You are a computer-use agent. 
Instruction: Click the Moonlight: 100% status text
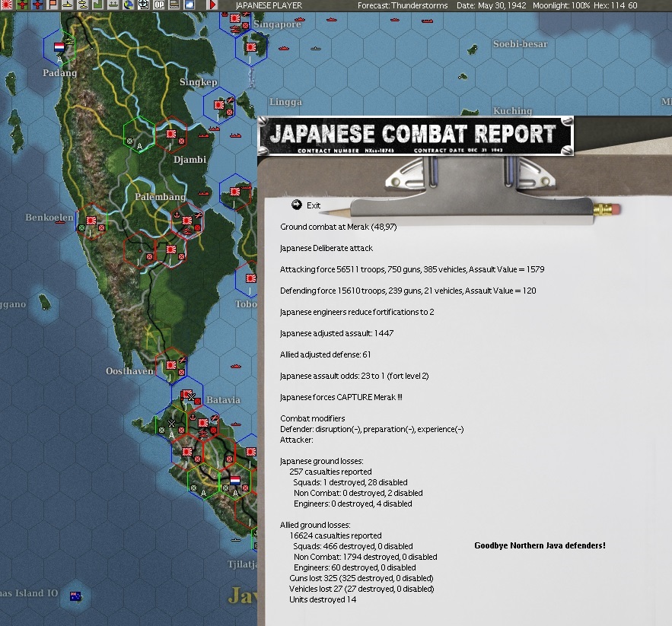(561, 5)
